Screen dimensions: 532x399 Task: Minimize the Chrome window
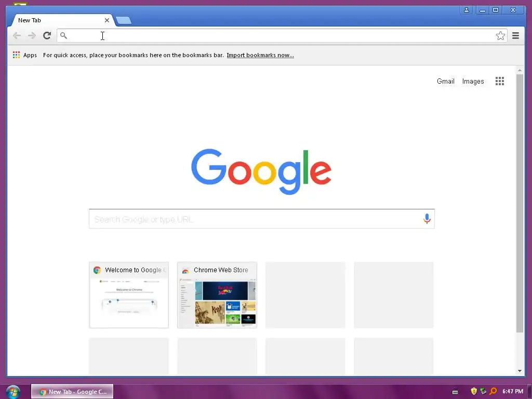pyautogui.click(x=482, y=10)
